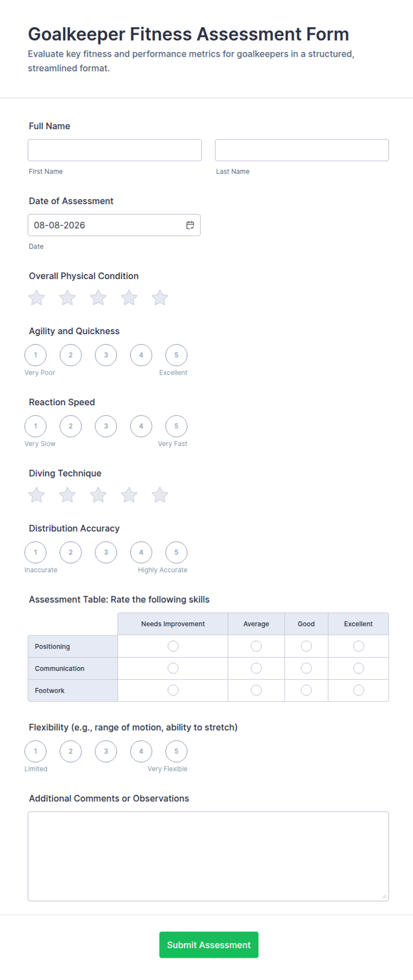
Task: Click the Submit Assessment button
Action: click(x=209, y=945)
